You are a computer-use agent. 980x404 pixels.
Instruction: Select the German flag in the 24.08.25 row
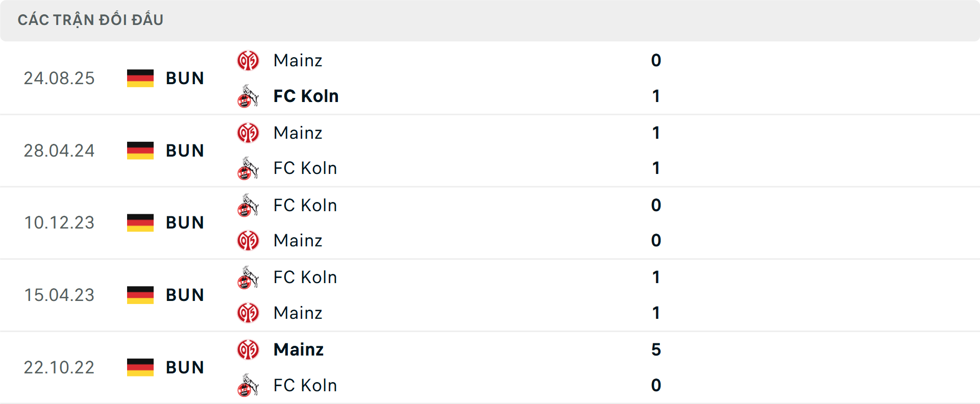140,78
